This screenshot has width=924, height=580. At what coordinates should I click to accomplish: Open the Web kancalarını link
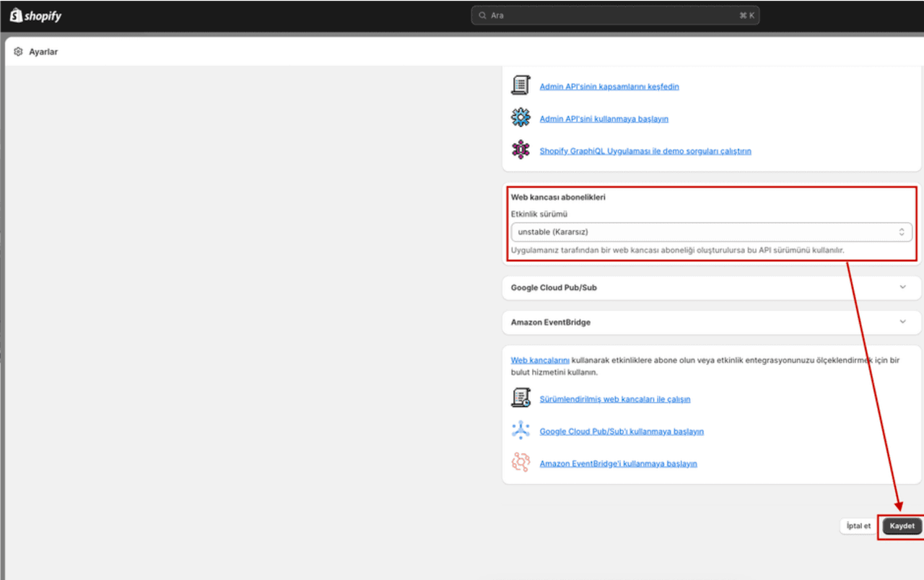coord(540,360)
